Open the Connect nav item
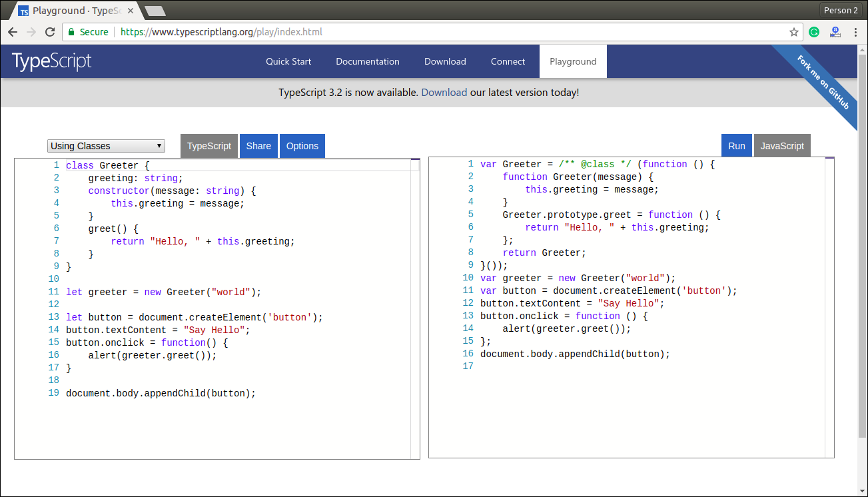This screenshot has width=868, height=497. 508,61
